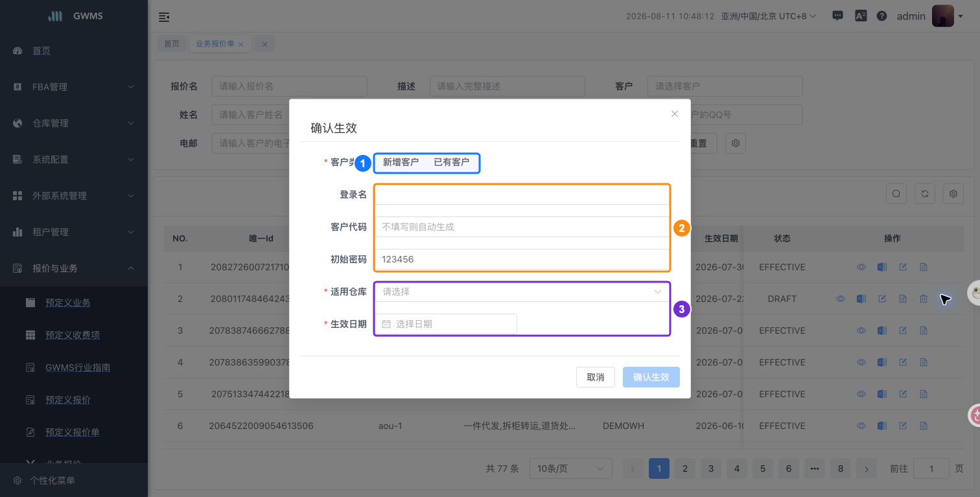Expand FBA管理 in the sidebar

pos(74,87)
